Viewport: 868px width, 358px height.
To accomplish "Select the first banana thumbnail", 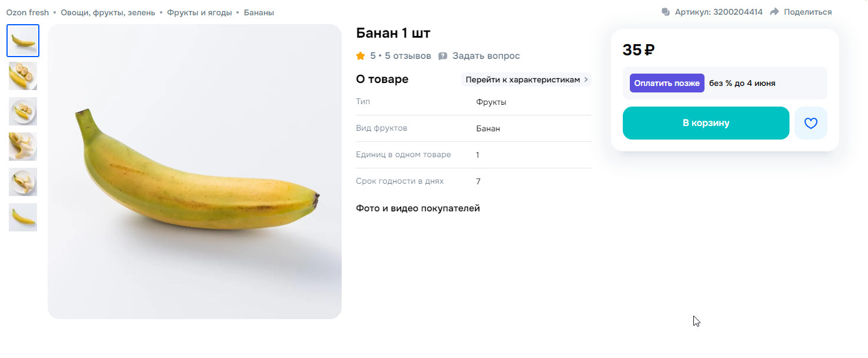I will click(23, 41).
